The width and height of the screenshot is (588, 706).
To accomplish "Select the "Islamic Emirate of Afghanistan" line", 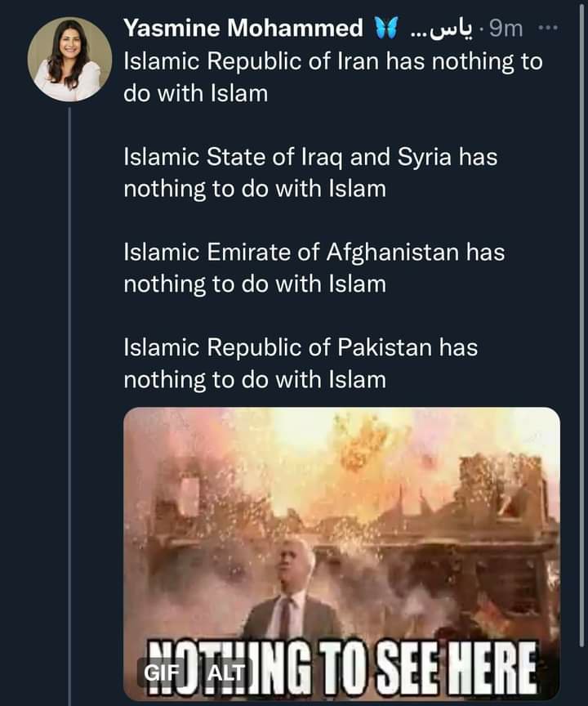I will tap(314, 252).
